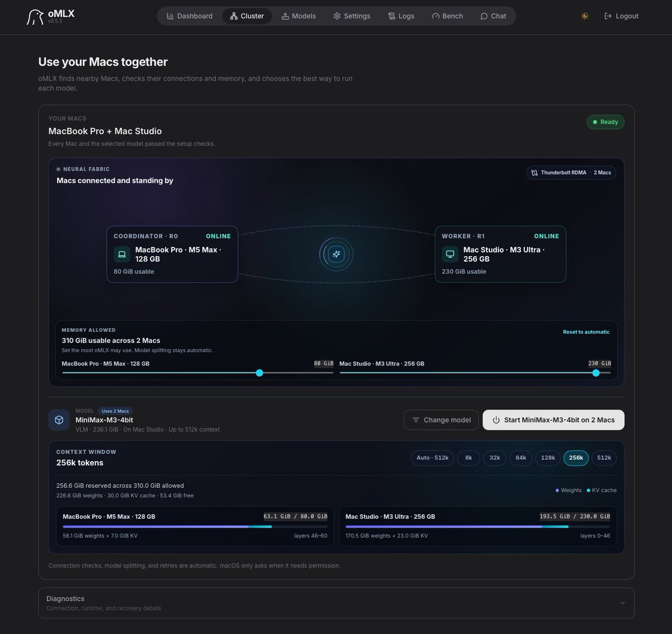Image resolution: width=672 pixels, height=634 pixels.
Task: Click the MacBook Pro + Mac Studio heading
Action: 105,131
